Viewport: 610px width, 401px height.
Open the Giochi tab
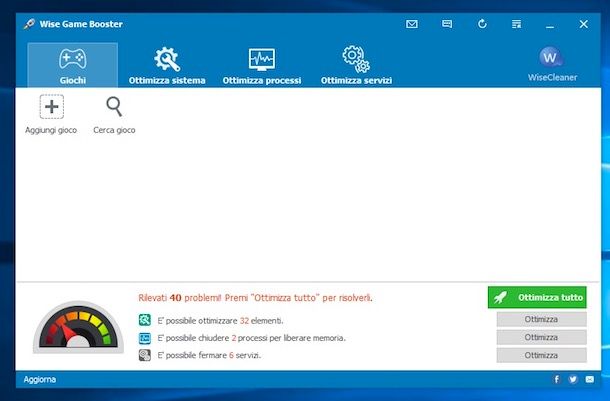[x=73, y=65]
